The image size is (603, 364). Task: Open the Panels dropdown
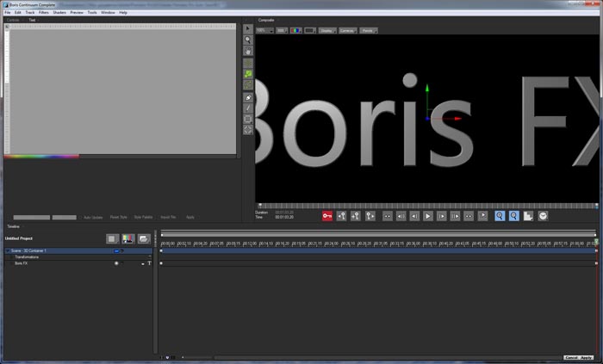(x=369, y=30)
